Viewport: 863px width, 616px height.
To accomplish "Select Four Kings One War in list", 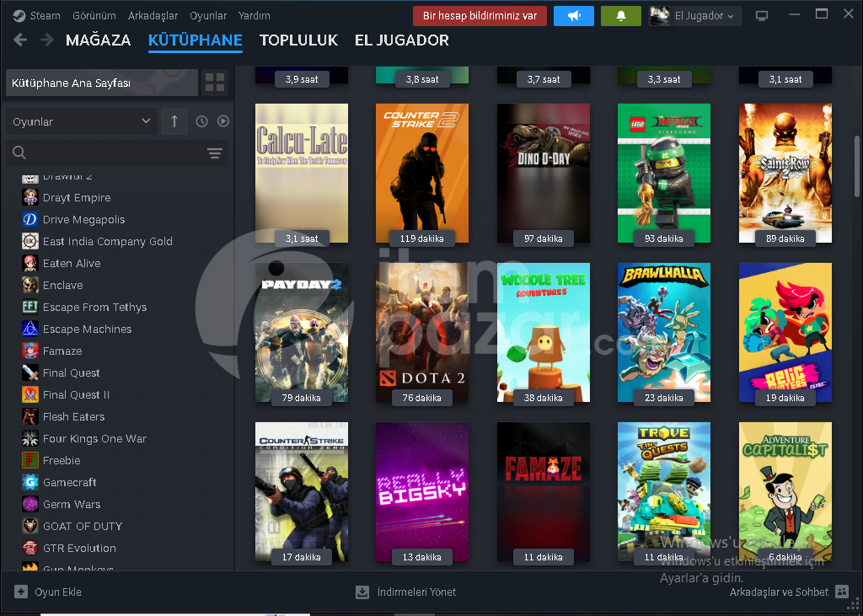I will (x=94, y=439).
